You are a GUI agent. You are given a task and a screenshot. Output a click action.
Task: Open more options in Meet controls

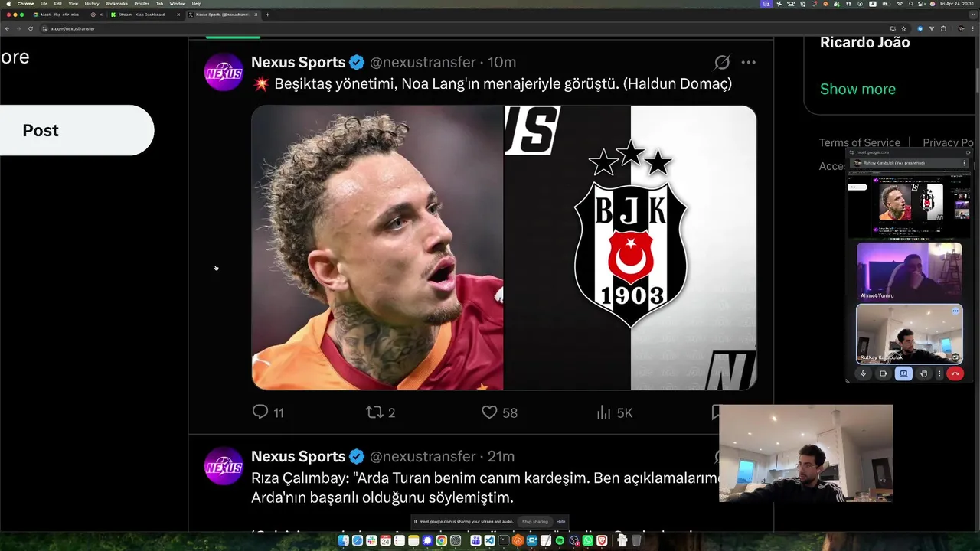(939, 373)
